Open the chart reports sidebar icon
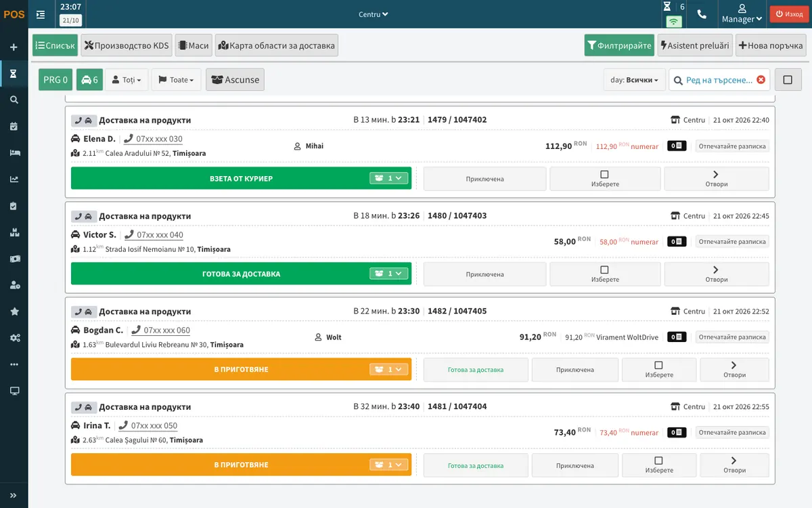Screen dimensions: 812x508 [x=14, y=179]
